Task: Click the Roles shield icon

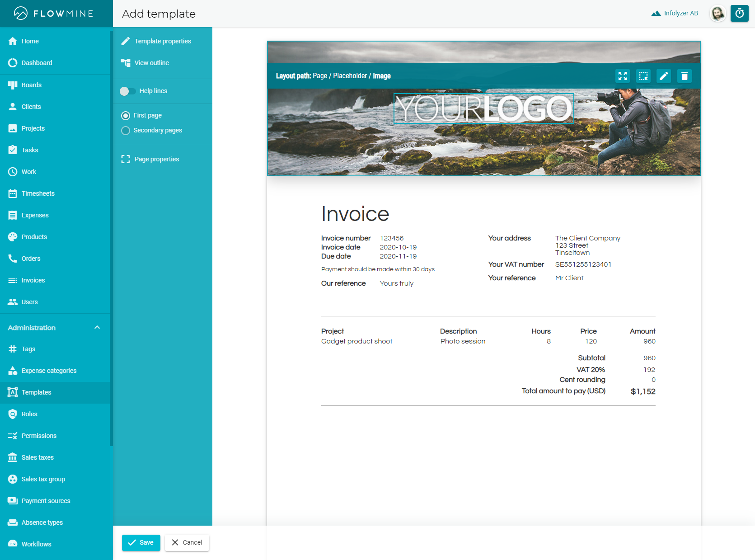Action: coord(13,414)
